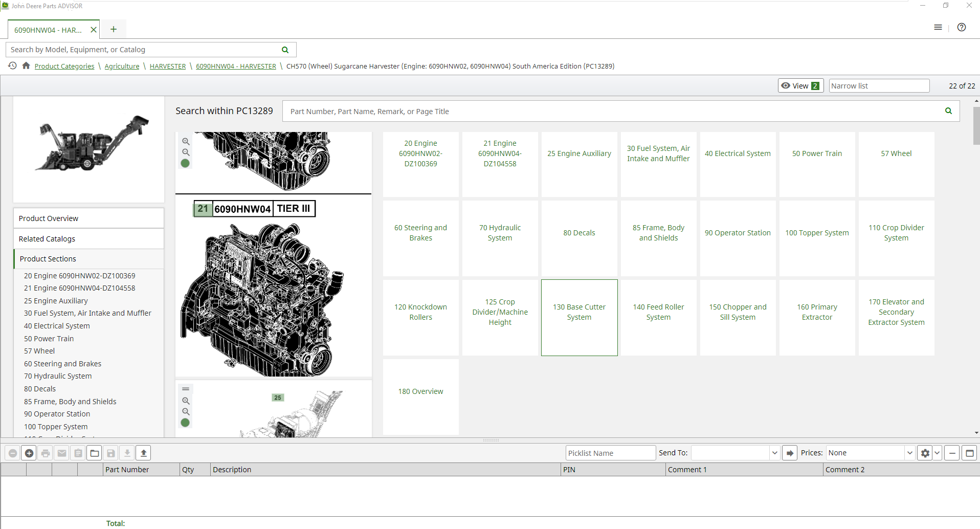Click the search icon in PC13289 search box
Image resolution: width=980 pixels, height=529 pixels.
[948, 111]
